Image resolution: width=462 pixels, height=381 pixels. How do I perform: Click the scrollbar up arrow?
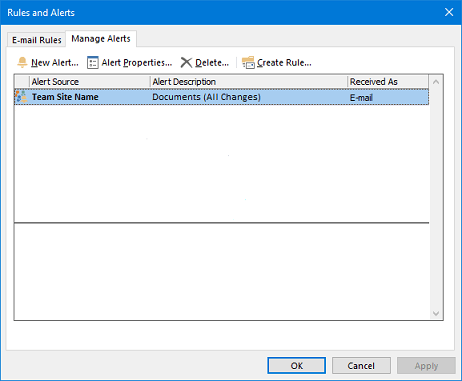(436, 82)
